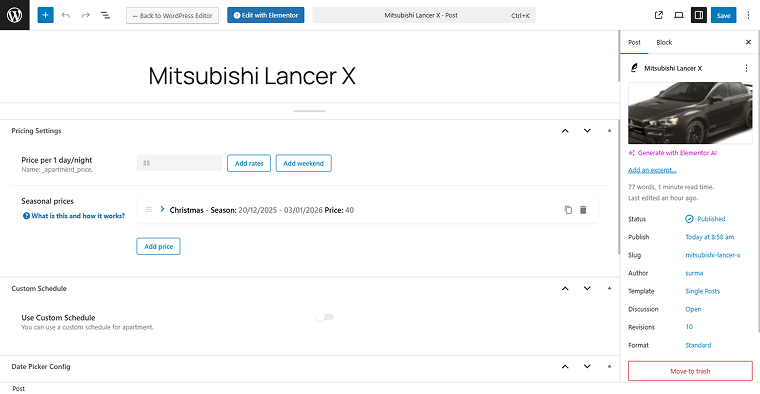Move Date Picker Config panel down
This screenshot has width=760, height=394.
point(587,367)
